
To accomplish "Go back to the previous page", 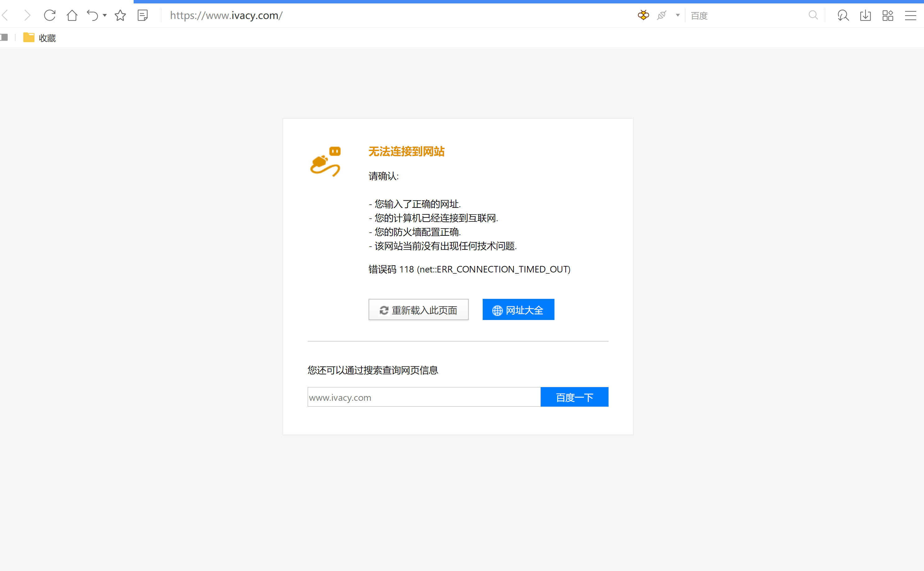I will pos(5,16).
